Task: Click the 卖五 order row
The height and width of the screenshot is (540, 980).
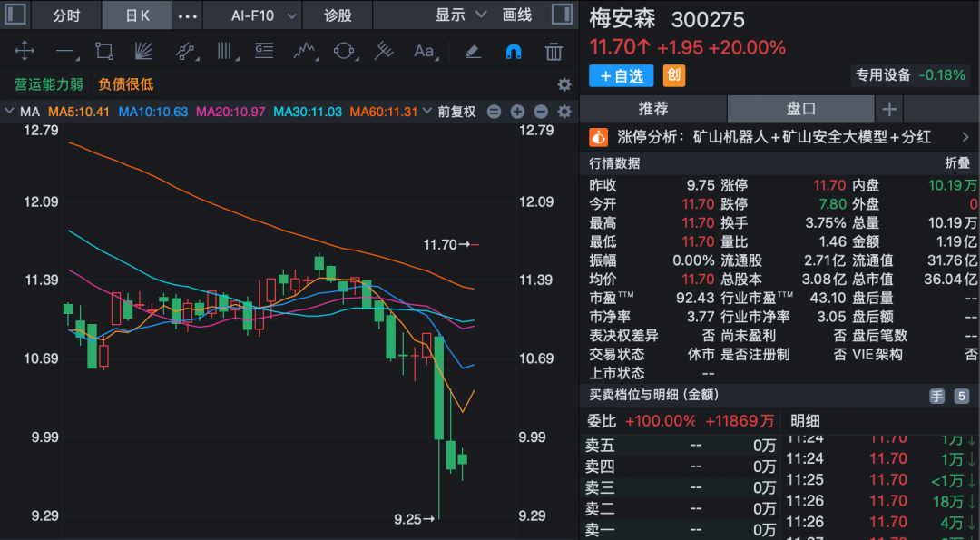Action: [680, 446]
